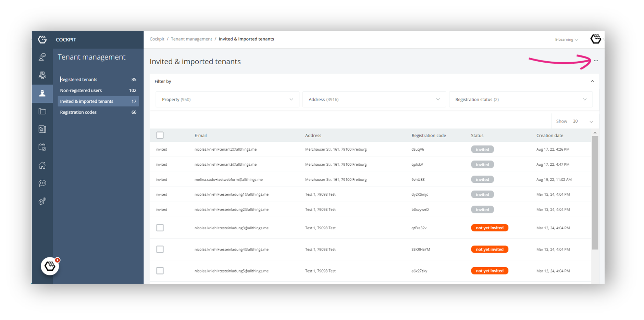Click the Cockpit breadcrumb link
Screen dimensions: 644x320
pyautogui.click(x=157, y=39)
